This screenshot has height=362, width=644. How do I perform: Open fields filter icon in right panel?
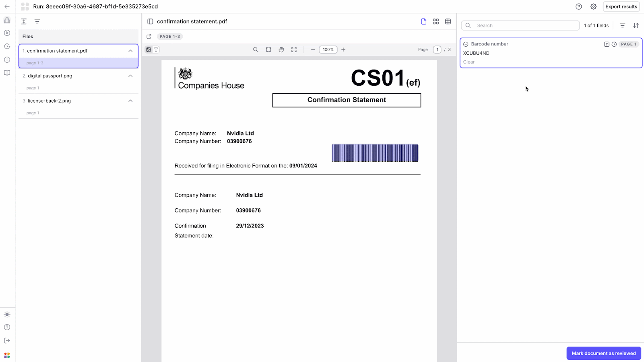click(x=622, y=25)
